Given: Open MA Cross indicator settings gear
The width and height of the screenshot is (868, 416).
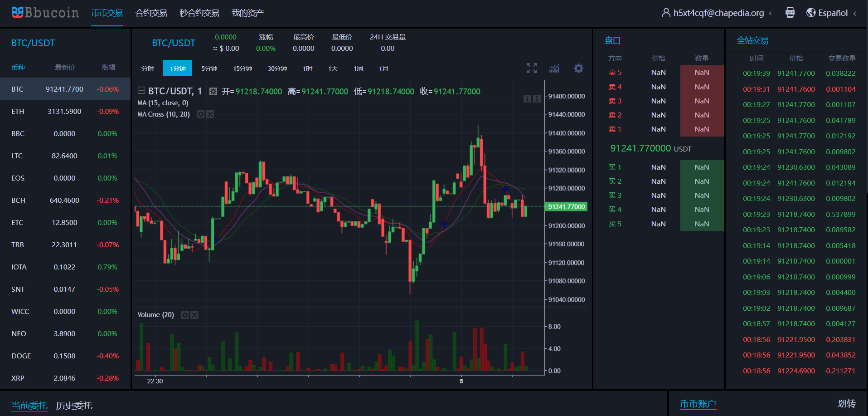Looking at the screenshot, I should (x=200, y=114).
